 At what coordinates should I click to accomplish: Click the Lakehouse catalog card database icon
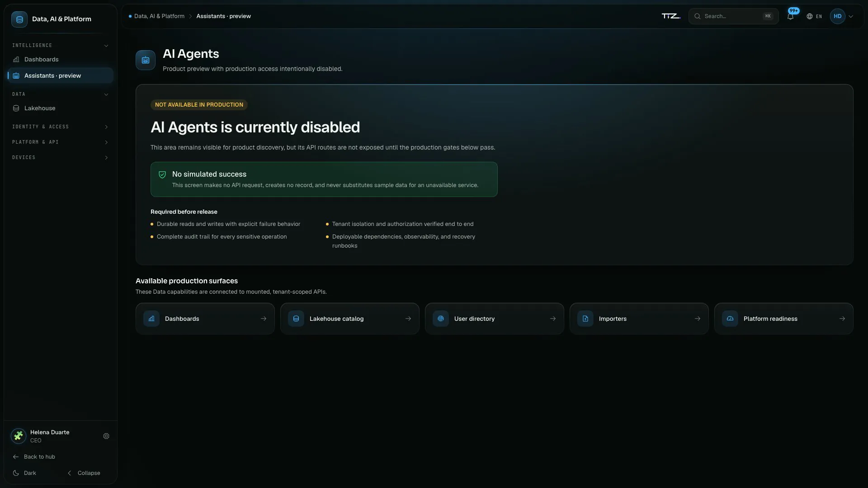coord(296,319)
